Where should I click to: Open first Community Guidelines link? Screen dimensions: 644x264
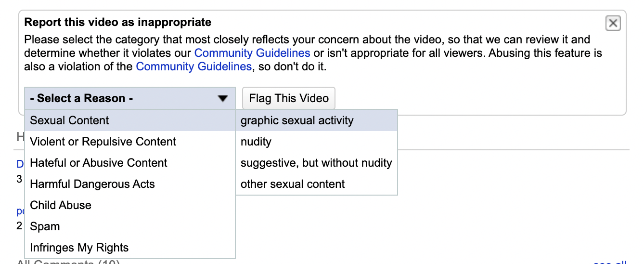pos(252,53)
